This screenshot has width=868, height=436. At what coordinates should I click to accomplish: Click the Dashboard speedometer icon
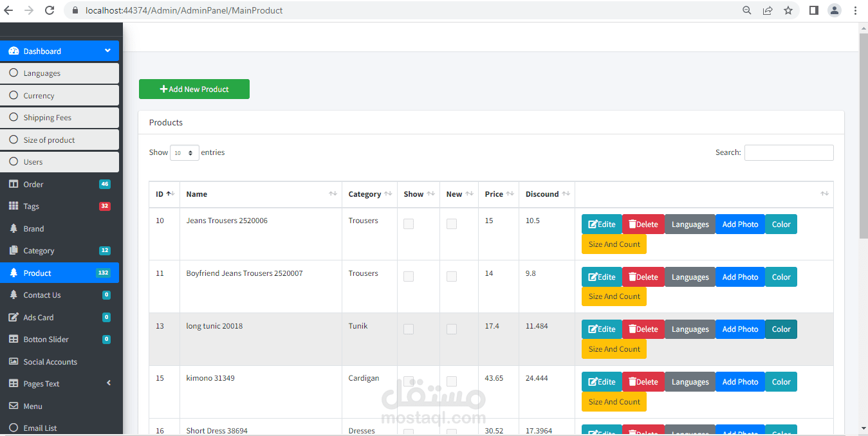(x=14, y=51)
